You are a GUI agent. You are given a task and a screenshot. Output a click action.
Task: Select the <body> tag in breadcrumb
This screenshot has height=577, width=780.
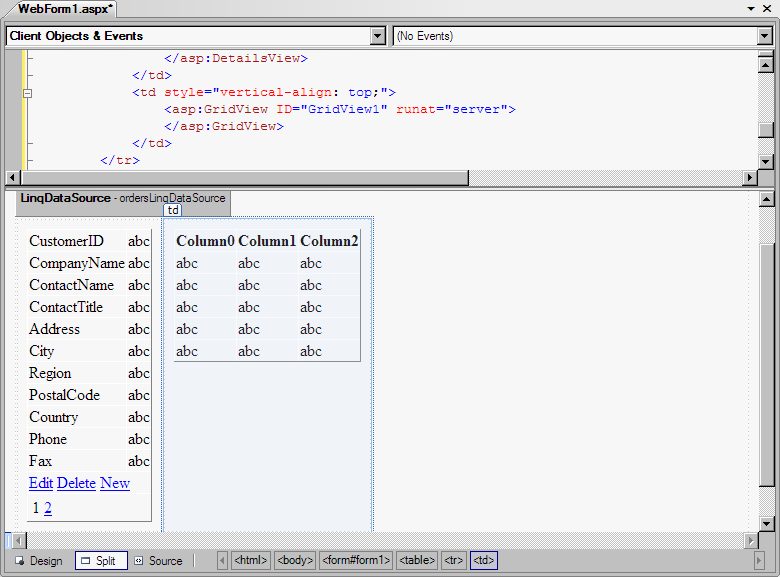295,560
